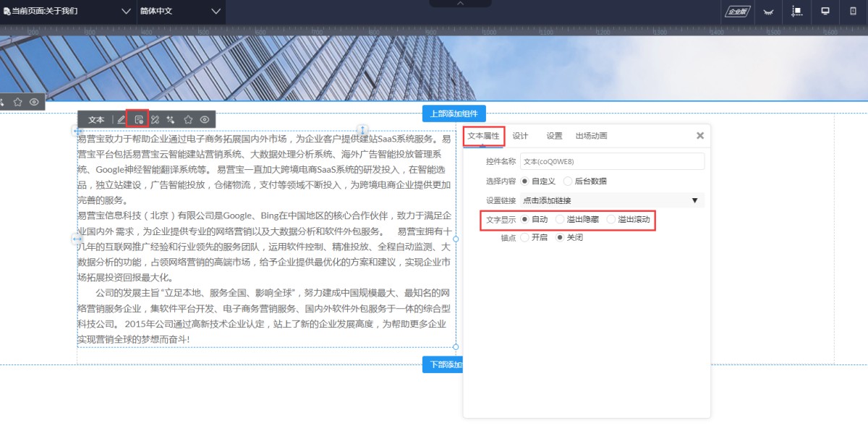Switch to the 设计 tab
The image size is (868, 431).
520,135
